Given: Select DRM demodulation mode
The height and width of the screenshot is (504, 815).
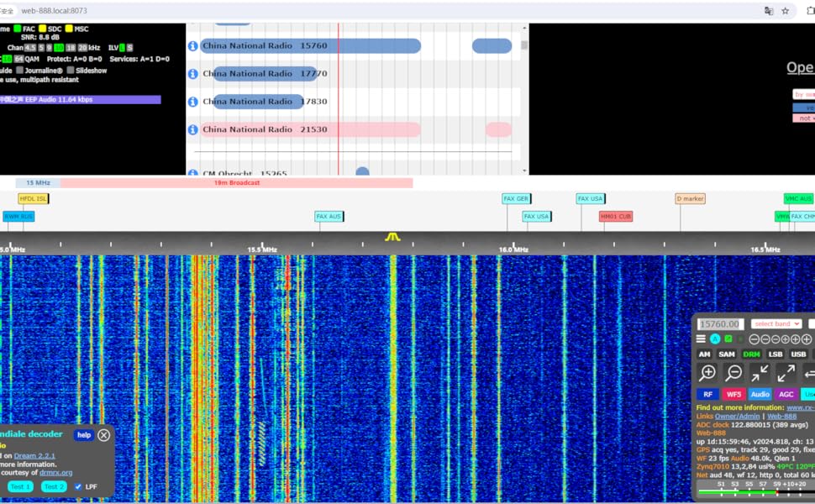Looking at the screenshot, I should pos(751,354).
